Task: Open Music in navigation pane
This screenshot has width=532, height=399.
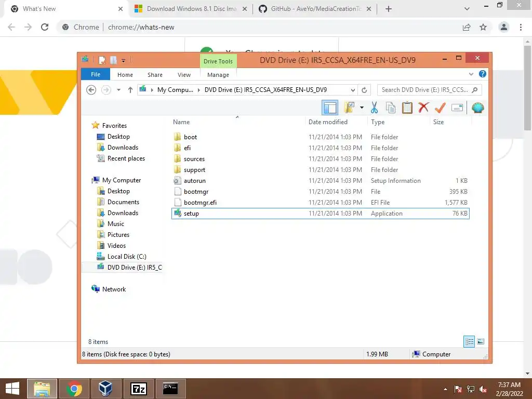Action: pyautogui.click(x=116, y=224)
